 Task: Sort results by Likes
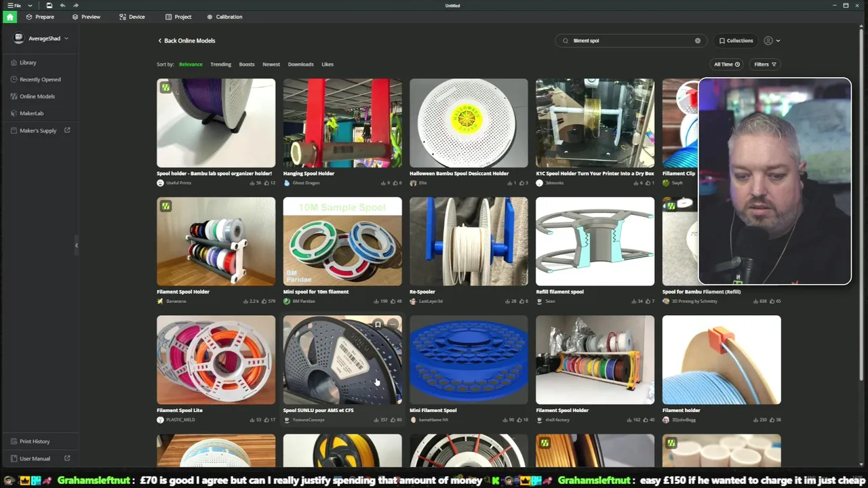coord(328,64)
